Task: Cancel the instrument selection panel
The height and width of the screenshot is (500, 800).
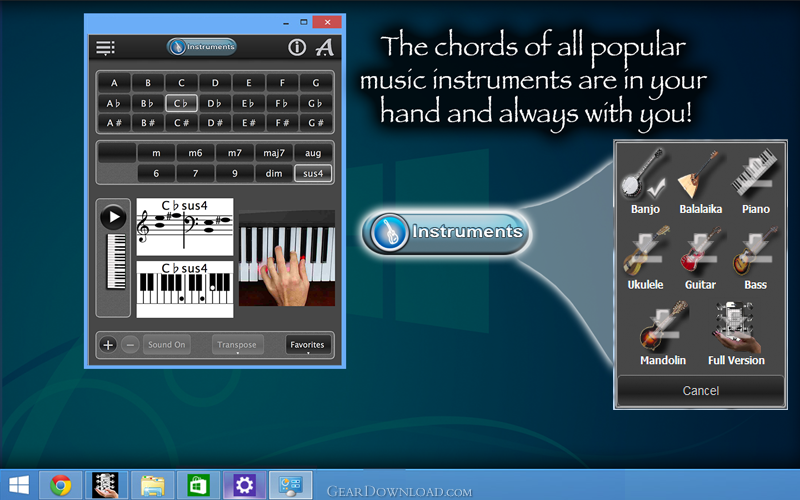Action: (701, 391)
